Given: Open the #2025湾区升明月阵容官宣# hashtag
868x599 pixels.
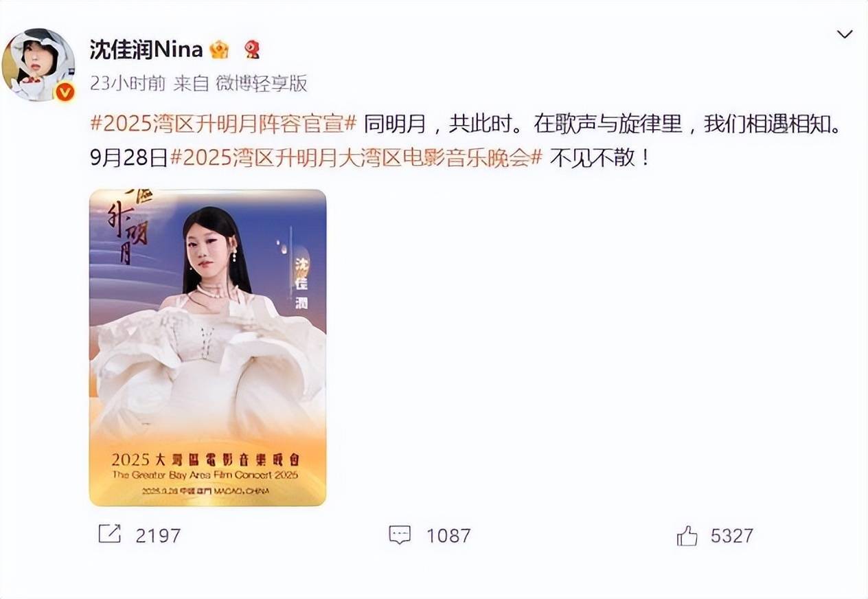Looking at the screenshot, I should coord(224,124).
